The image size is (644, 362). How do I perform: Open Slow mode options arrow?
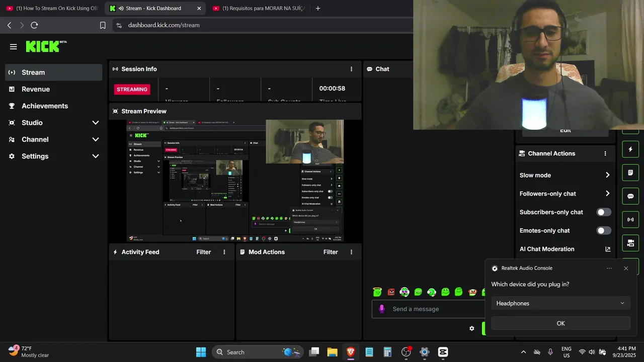coord(607,175)
